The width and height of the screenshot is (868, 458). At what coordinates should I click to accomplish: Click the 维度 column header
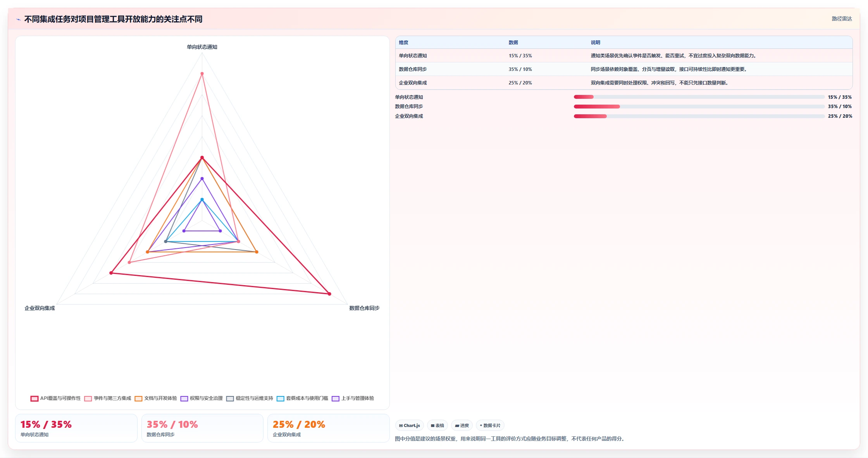tap(403, 43)
